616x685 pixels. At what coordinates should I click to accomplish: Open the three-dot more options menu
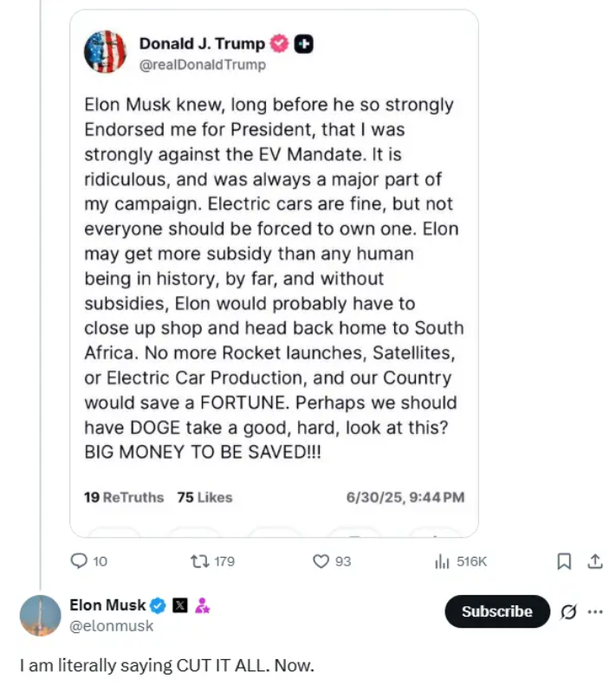594,611
